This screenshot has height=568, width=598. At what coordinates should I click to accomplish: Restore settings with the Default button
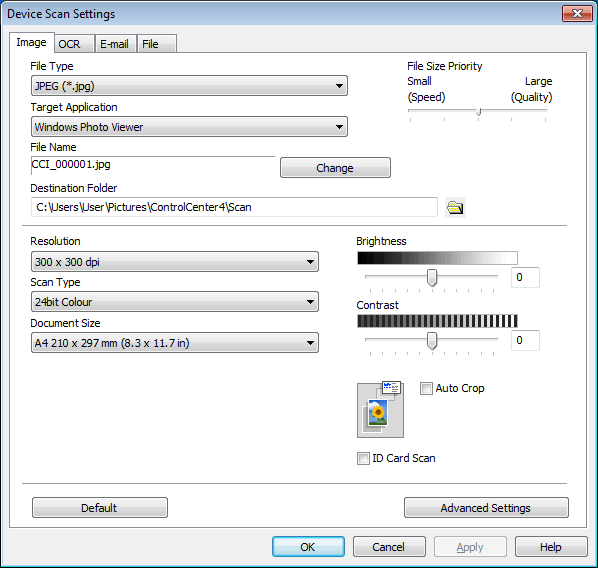tap(100, 508)
